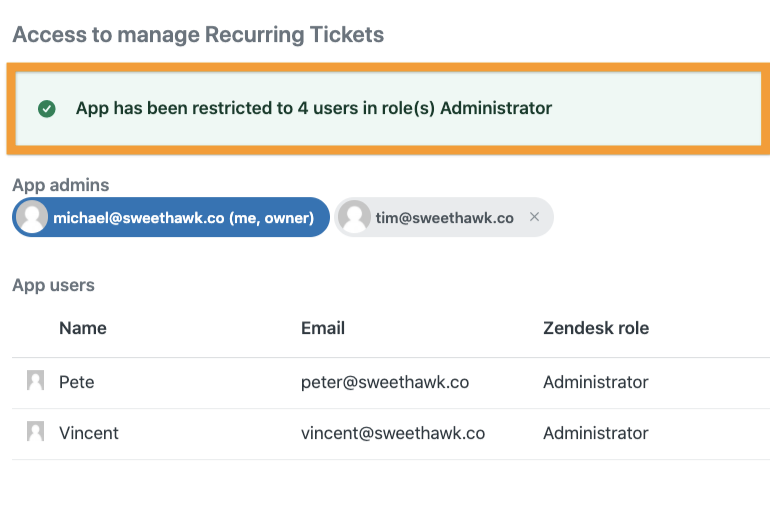
Task: Remove tim@sweethawk.co from app admins
Action: tap(535, 217)
